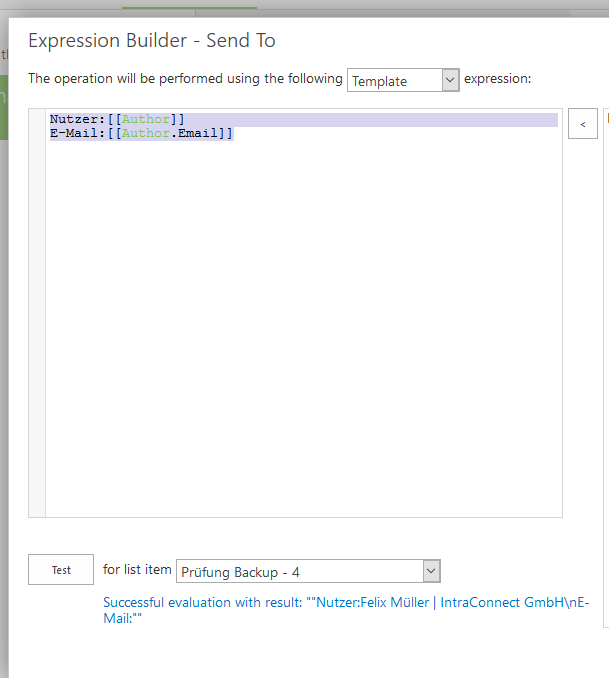Click the 'Expression Builder - Send To' title
Image resolution: width=609 pixels, height=678 pixels.
[152, 41]
